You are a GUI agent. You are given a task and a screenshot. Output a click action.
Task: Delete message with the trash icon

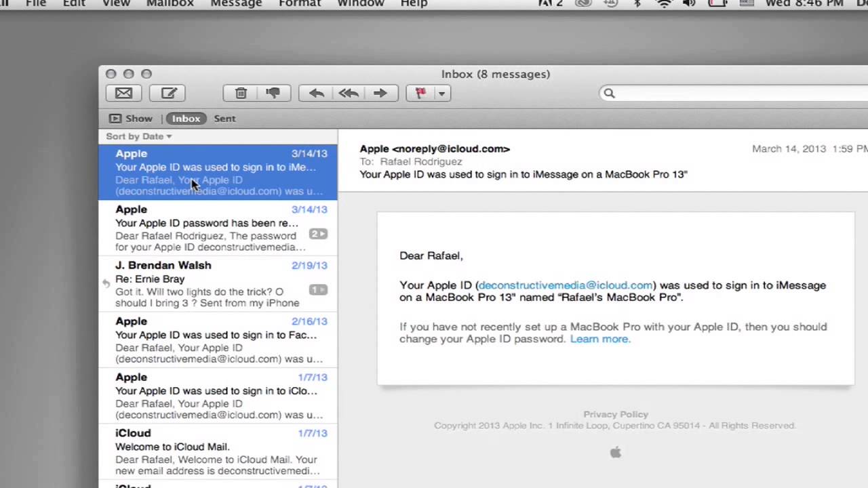coord(241,93)
